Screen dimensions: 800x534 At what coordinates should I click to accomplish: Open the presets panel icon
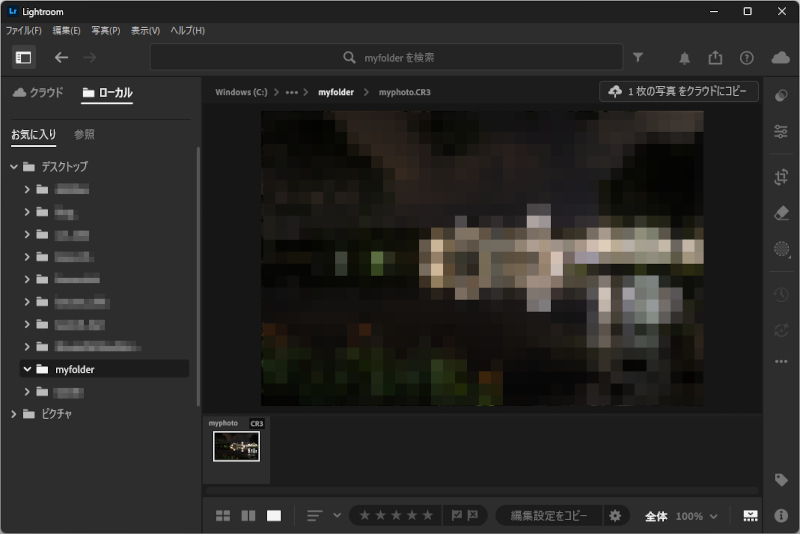coord(781,96)
